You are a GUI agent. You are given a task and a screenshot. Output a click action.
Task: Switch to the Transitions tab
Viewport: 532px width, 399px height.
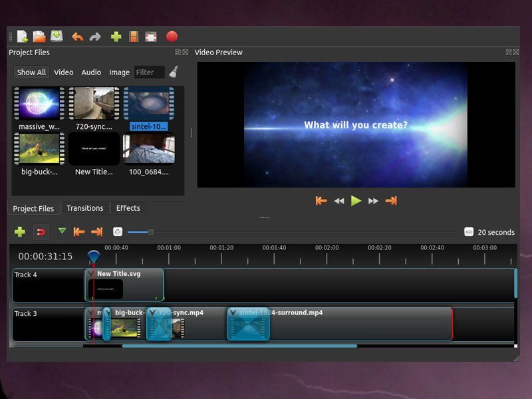85,208
